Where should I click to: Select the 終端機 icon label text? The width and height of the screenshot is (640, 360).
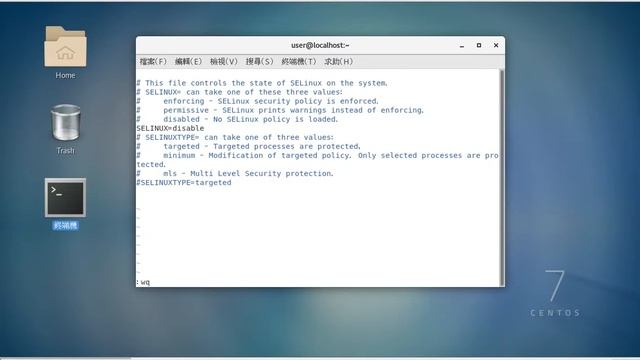coord(65,225)
